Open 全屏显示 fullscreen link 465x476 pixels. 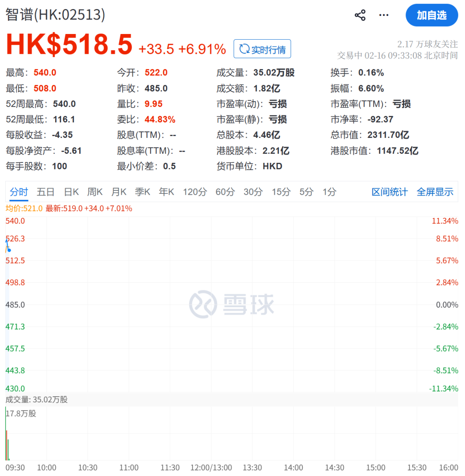pos(435,192)
